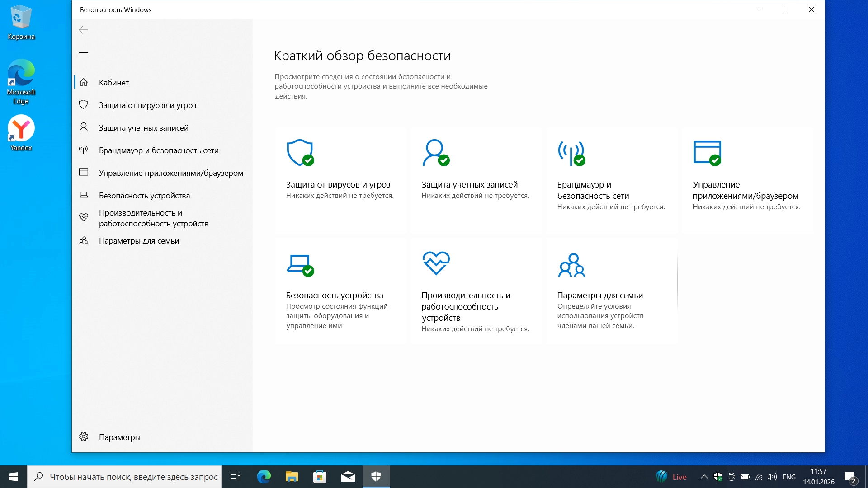Click the ENG language indicator
The width and height of the screenshot is (868, 488).
point(789,477)
